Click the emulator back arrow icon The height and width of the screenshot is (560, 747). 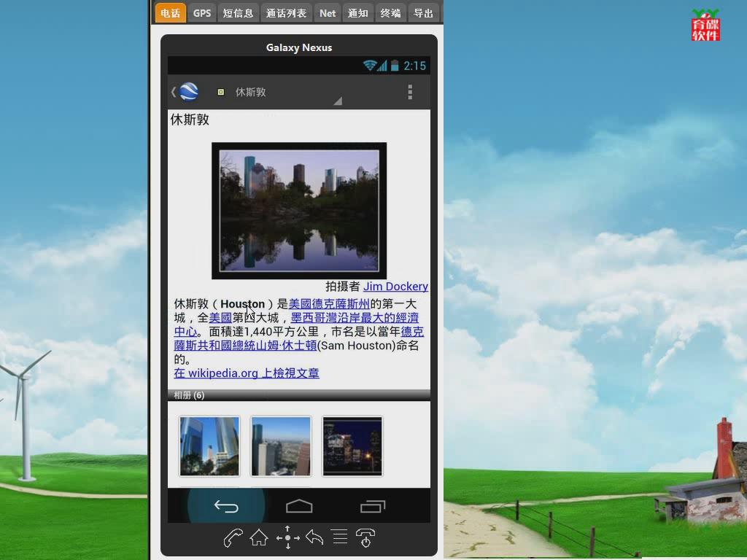[314, 537]
